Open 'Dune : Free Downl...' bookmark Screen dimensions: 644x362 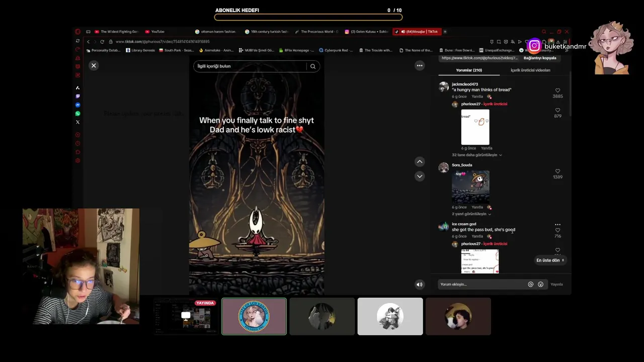click(457, 50)
